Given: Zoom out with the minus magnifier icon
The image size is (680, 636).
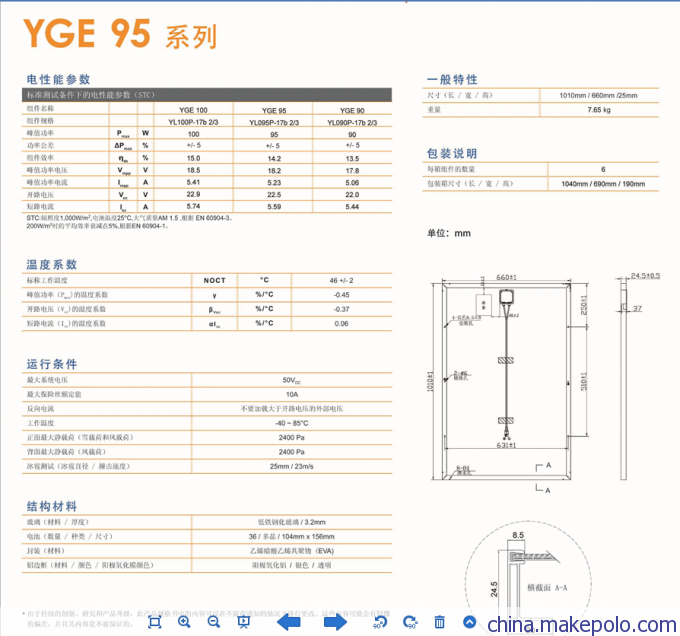Looking at the screenshot, I should [213, 621].
